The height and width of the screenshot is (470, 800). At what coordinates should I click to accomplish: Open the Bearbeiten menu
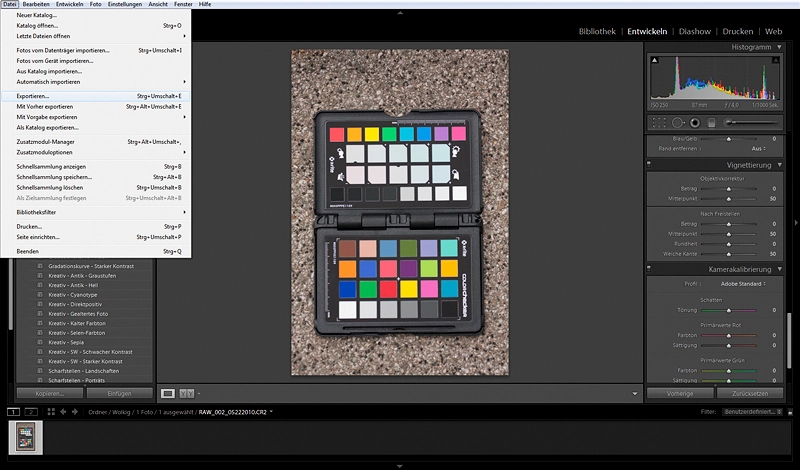coord(36,4)
